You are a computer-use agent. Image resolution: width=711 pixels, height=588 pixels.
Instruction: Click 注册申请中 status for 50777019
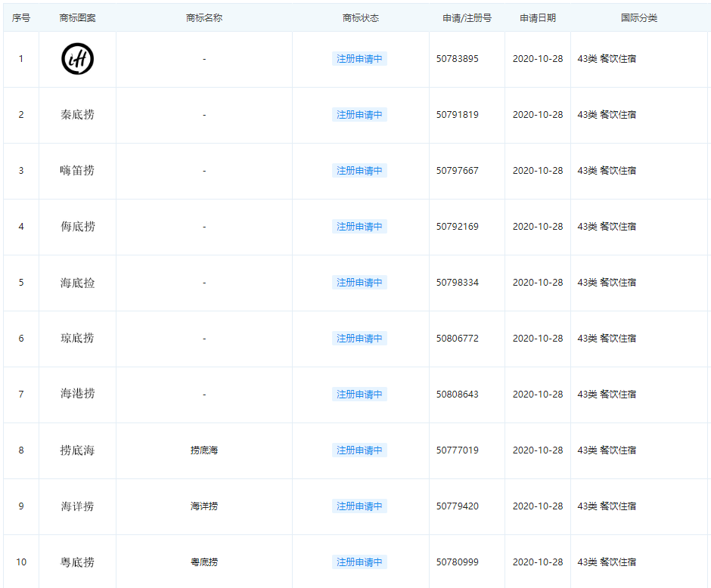coord(359,450)
